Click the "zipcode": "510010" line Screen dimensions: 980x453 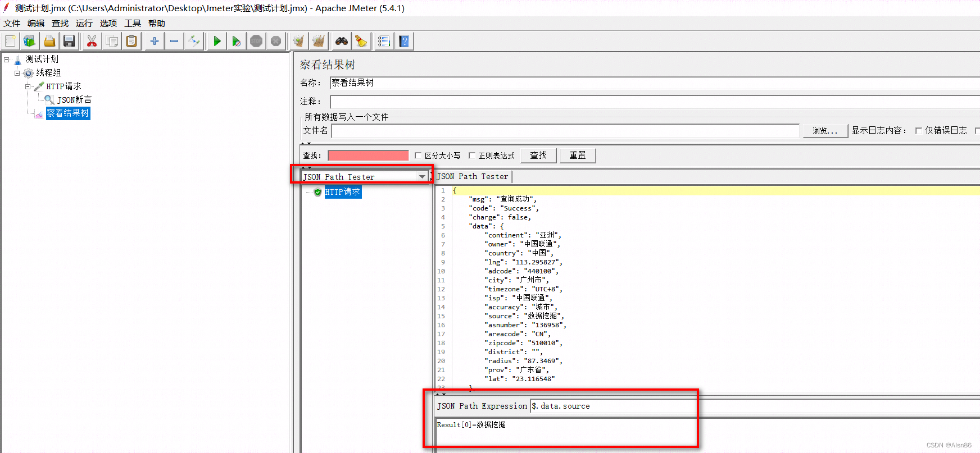pyautogui.click(x=523, y=343)
